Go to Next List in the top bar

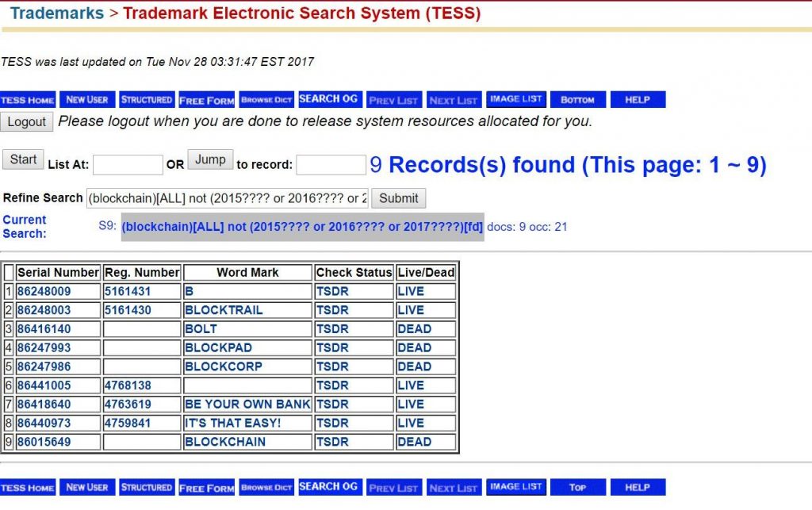pyautogui.click(x=454, y=100)
